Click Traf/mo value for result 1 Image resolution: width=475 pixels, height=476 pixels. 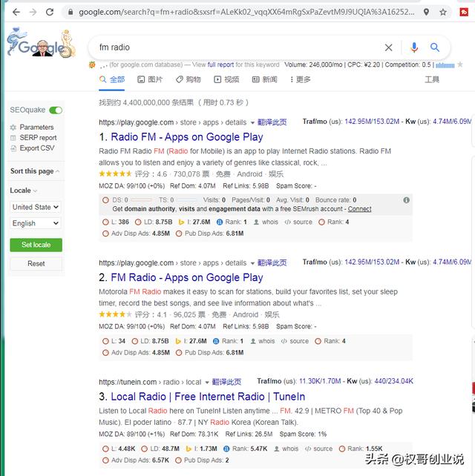click(x=372, y=122)
